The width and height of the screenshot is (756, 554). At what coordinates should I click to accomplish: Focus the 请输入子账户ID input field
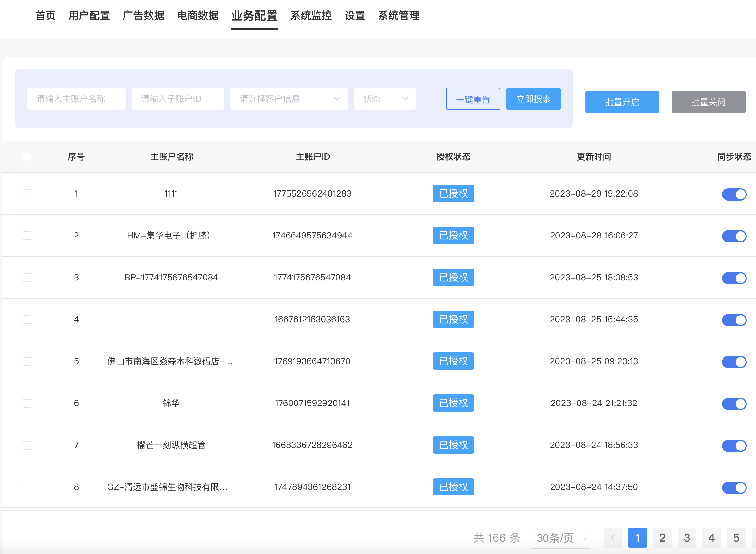pyautogui.click(x=178, y=99)
